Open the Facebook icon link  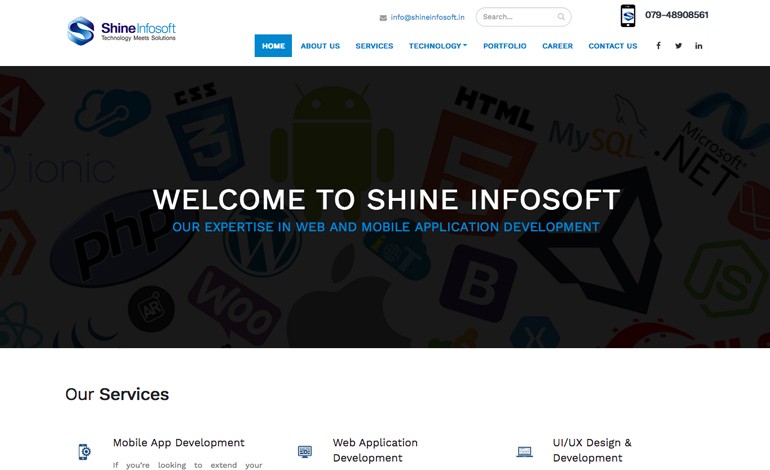point(658,46)
